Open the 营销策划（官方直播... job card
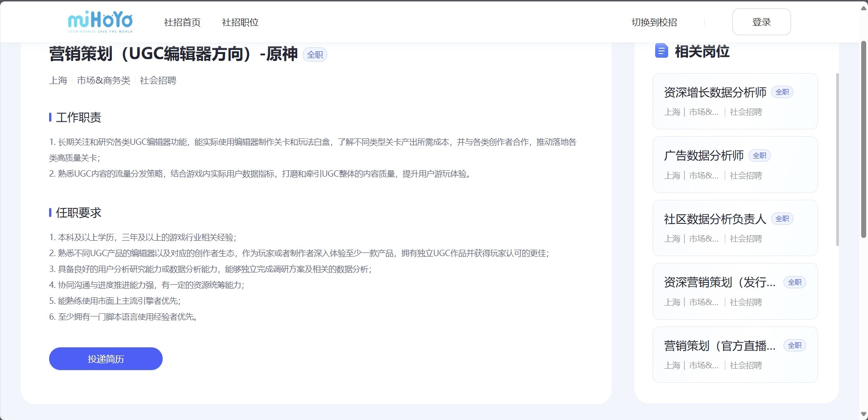Image resolution: width=868 pixels, height=420 pixels. (x=719, y=346)
